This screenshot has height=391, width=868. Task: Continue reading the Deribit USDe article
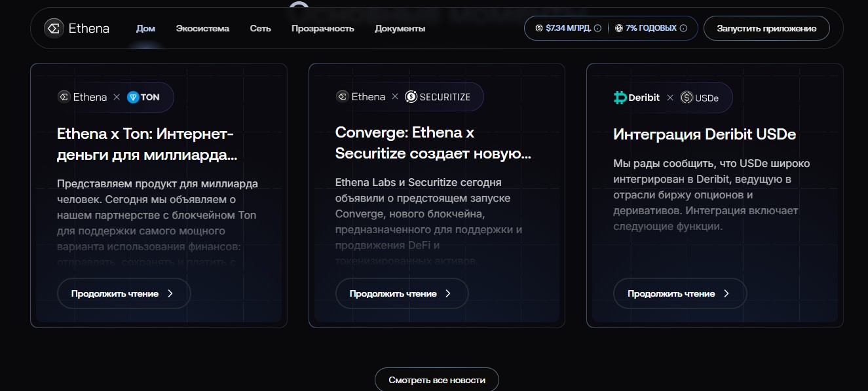680,293
